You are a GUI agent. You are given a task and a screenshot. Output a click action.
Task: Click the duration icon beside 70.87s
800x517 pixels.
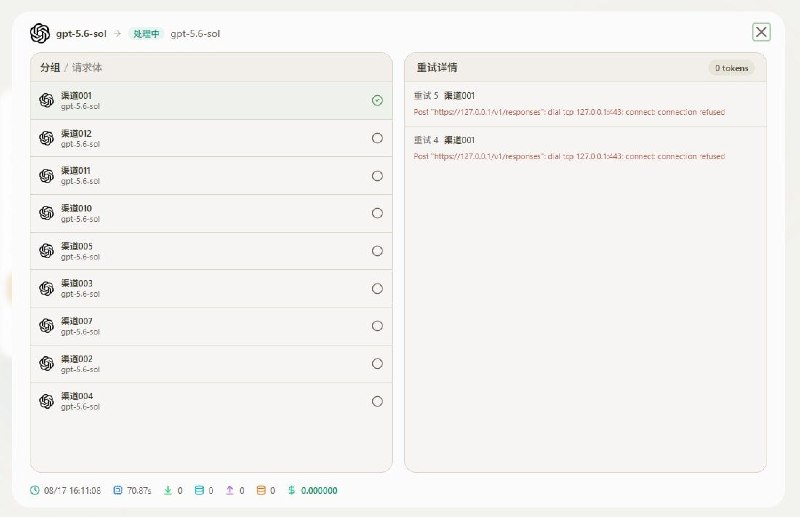point(118,490)
